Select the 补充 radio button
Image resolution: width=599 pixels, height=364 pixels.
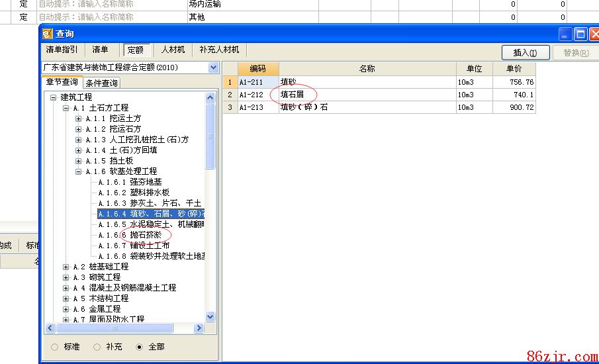coord(97,347)
